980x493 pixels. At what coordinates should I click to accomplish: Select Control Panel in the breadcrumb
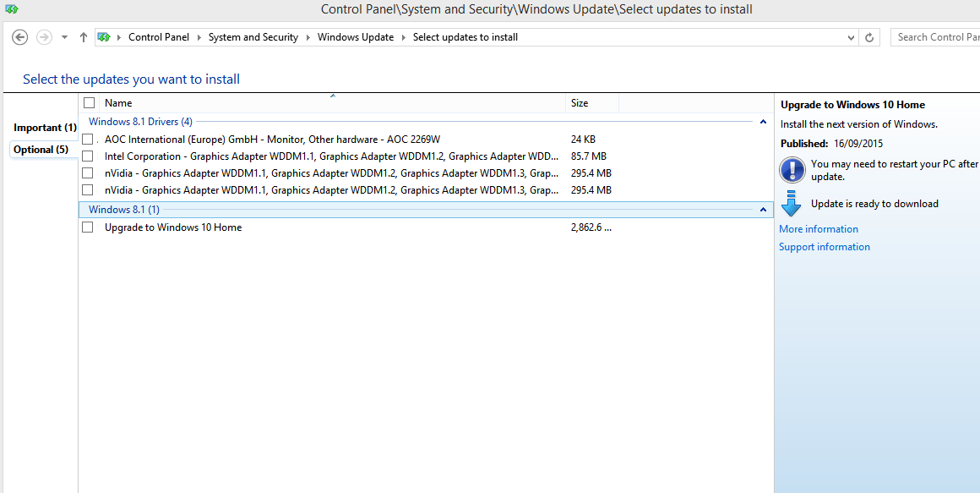tap(159, 37)
